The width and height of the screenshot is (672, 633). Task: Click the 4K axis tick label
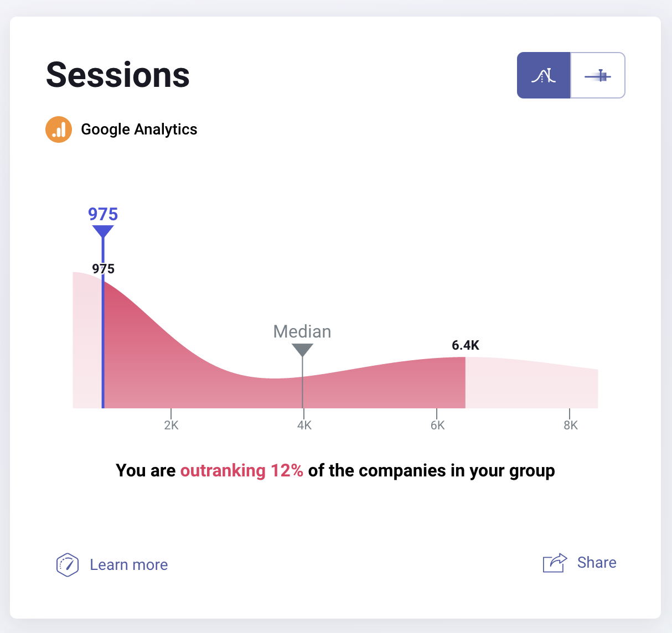(x=304, y=425)
